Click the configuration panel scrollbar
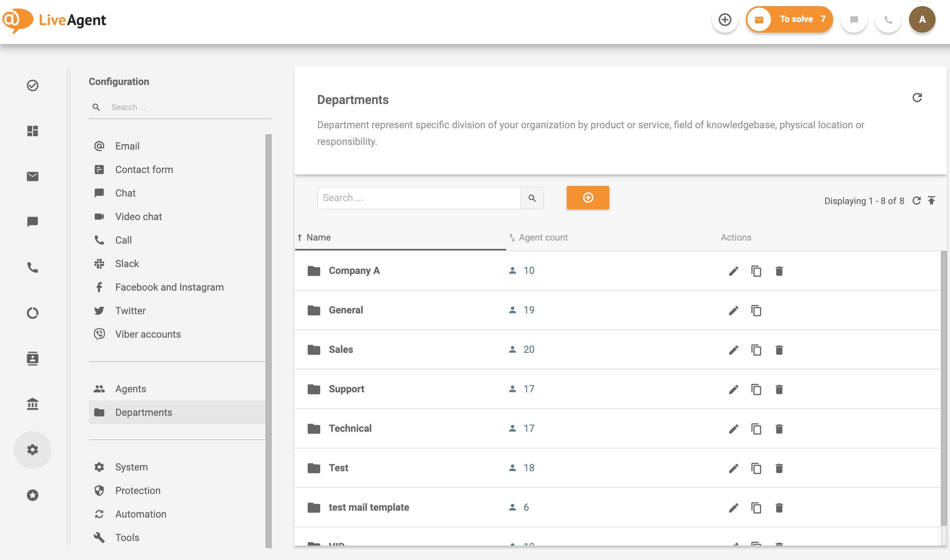Image resolution: width=950 pixels, height=560 pixels. (269, 266)
